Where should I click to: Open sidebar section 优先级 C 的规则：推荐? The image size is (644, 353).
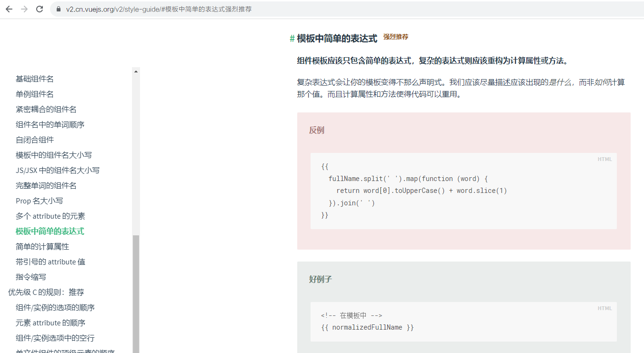point(46,292)
